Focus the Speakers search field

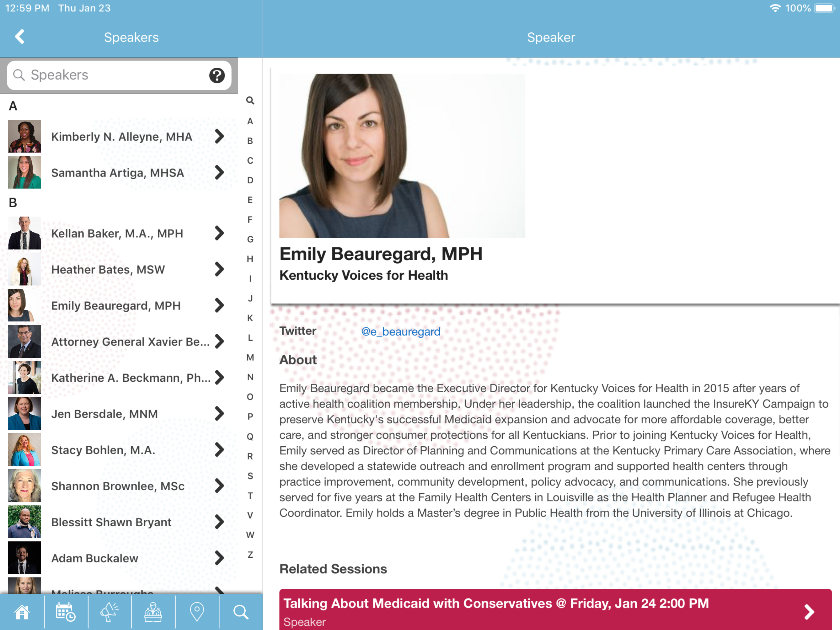pos(119,75)
